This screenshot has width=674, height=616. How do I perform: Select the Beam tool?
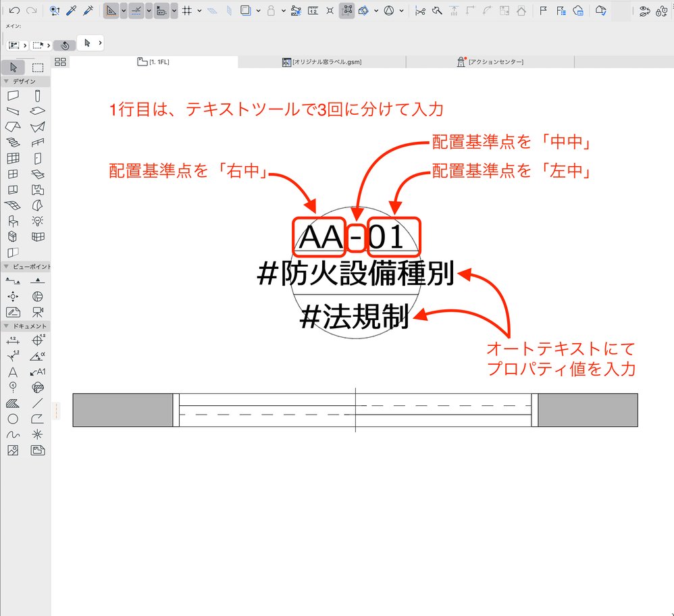[x=13, y=111]
